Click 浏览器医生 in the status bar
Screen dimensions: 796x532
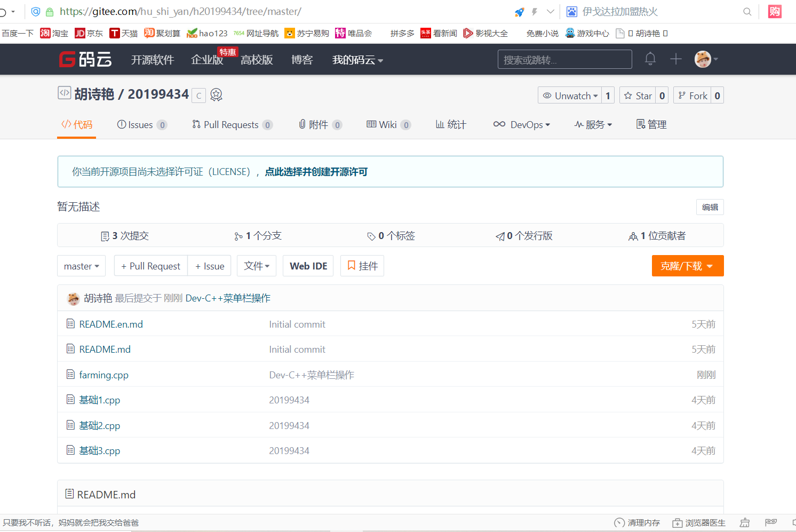pyautogui.click(x=699, y=523)
